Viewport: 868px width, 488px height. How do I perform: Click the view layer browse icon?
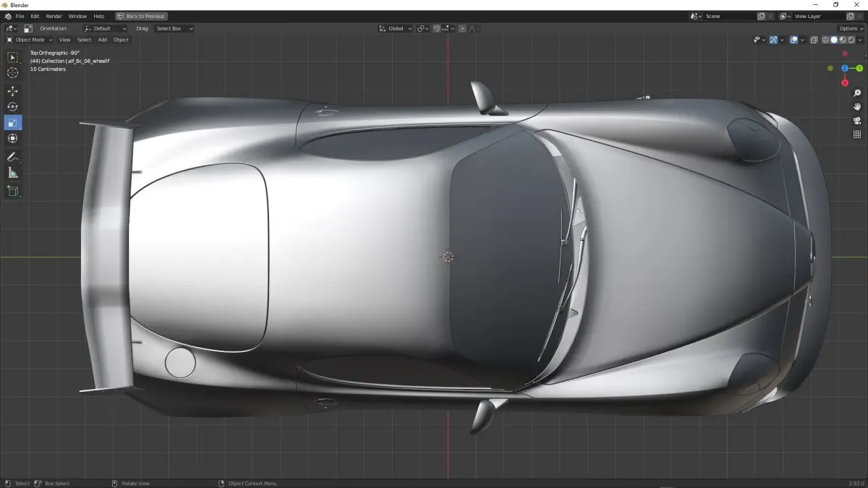pos(785,16)
